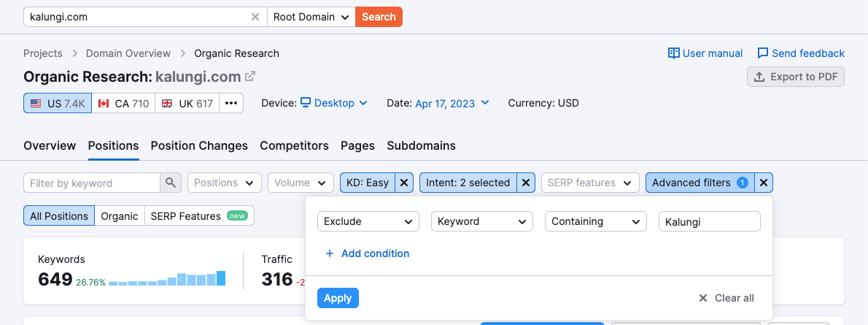Open the Containing operator dropdown
This screenshot has width=868, height=325.
point(596,221)
